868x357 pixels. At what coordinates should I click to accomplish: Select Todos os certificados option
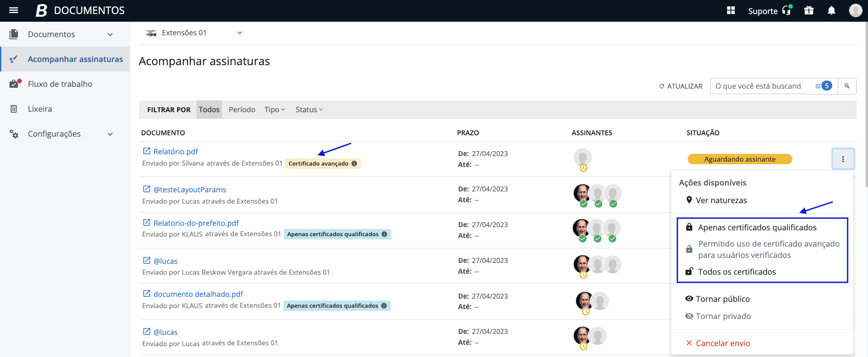click(x=736, y=272)
